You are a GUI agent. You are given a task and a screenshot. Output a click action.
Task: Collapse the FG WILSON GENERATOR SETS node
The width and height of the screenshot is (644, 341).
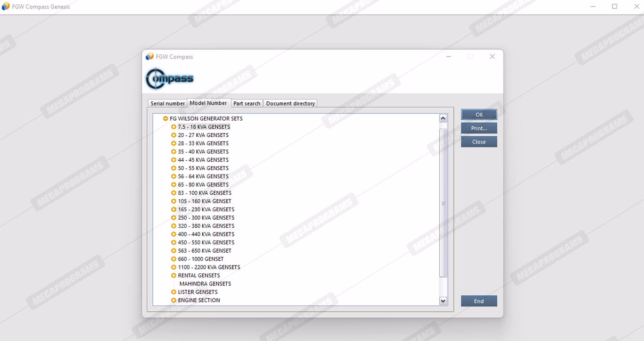tap(165, 119)
